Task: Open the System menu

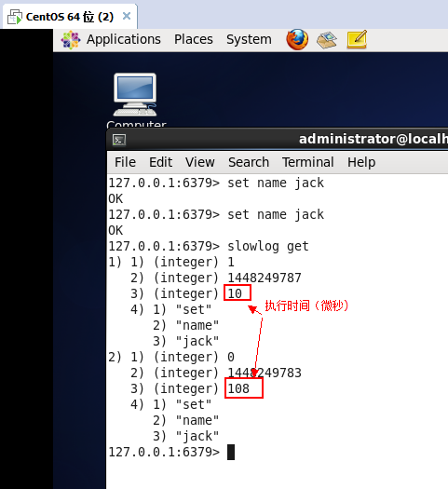Action: 249,39
